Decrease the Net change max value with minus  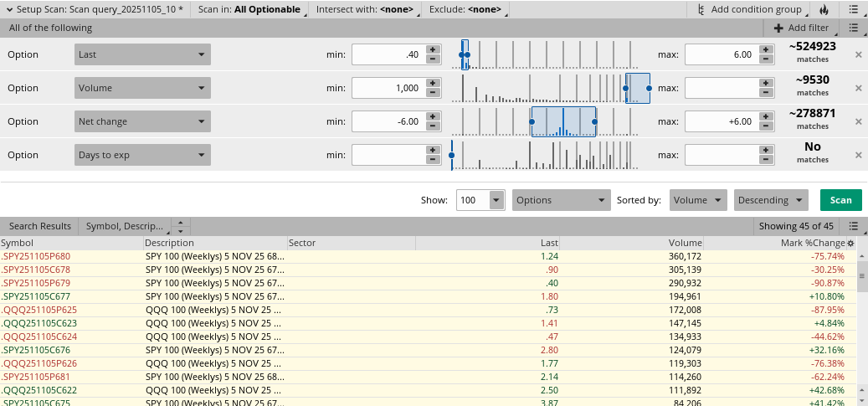pos(766,126)
